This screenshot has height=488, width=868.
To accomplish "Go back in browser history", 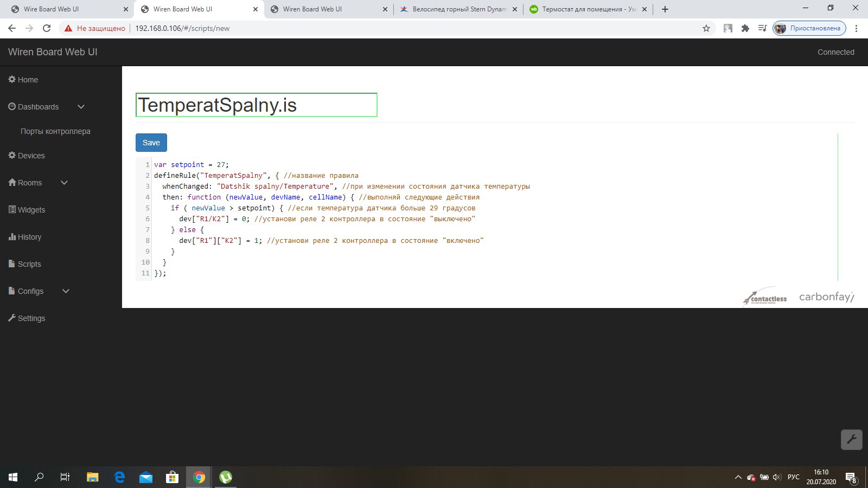I will tap(12, 28).
